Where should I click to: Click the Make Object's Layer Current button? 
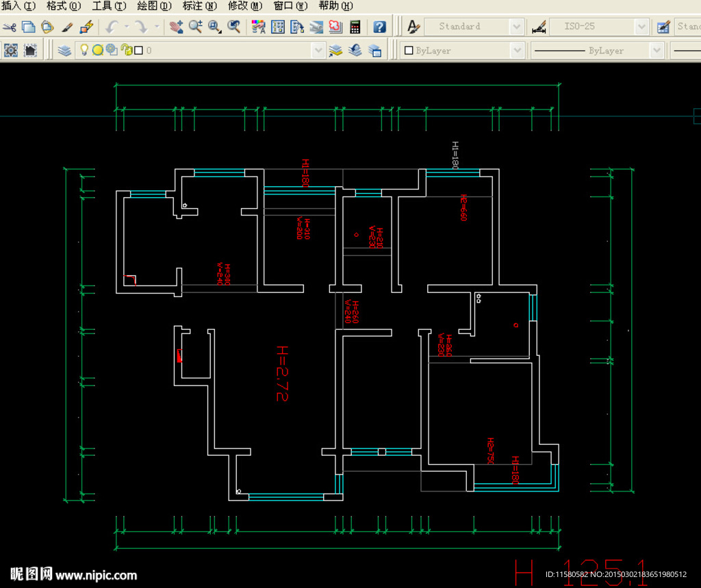tap(335, 51)
